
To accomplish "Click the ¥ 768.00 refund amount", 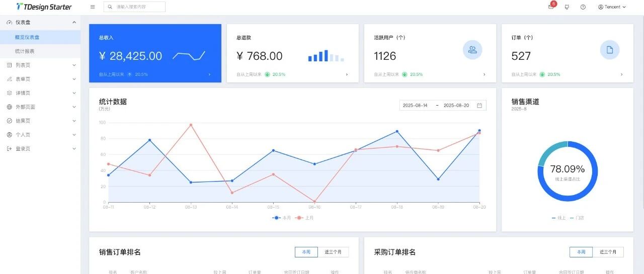I will 260,56.
